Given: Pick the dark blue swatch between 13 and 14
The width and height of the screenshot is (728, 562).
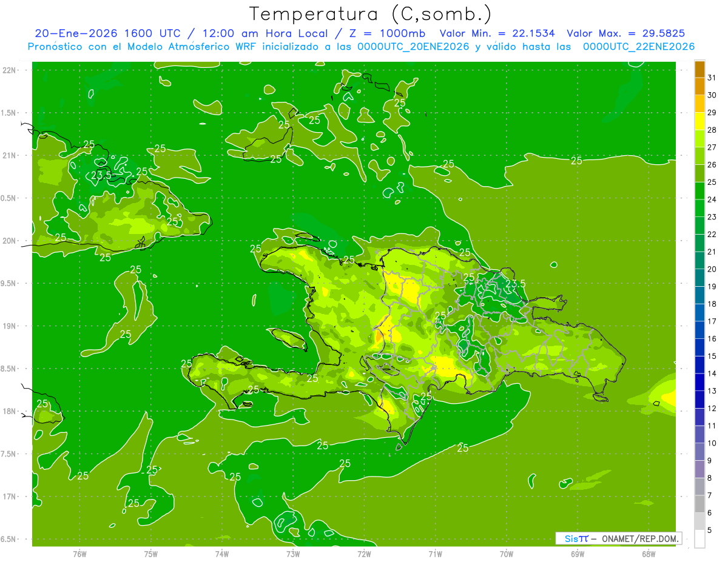Looking at the screenshot, I should point(699,383).
